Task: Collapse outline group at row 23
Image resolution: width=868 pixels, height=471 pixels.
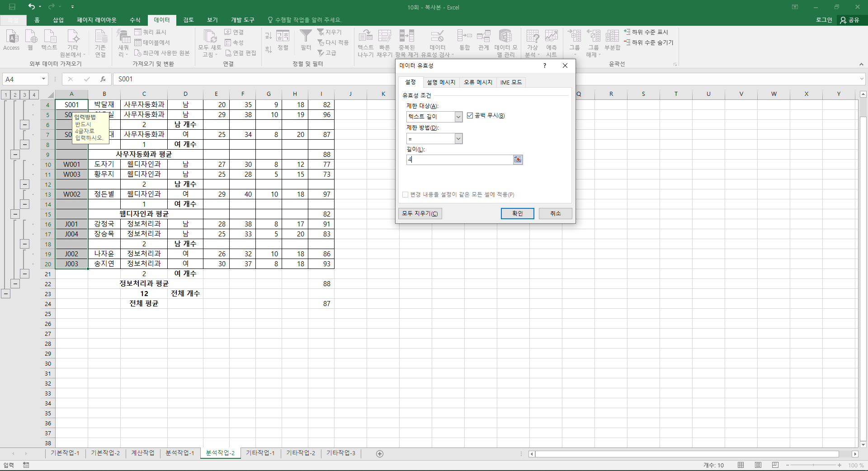Action: coord(5,294)
